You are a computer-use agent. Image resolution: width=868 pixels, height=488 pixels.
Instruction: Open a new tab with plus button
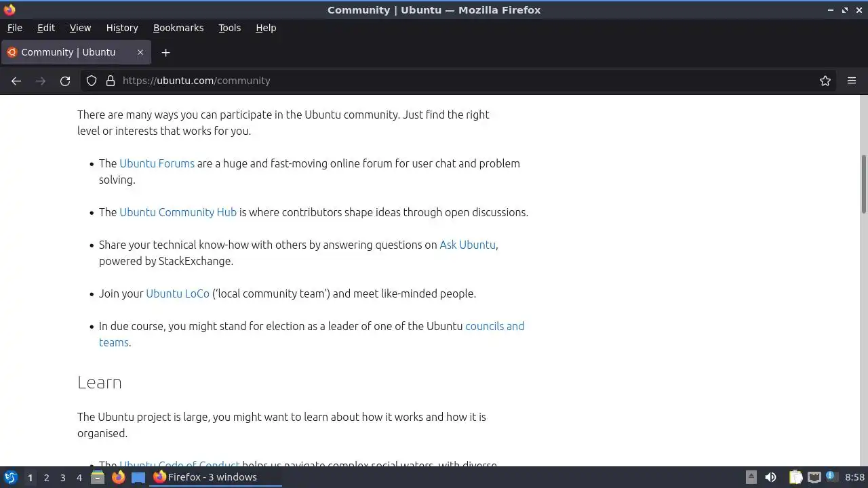165,52
